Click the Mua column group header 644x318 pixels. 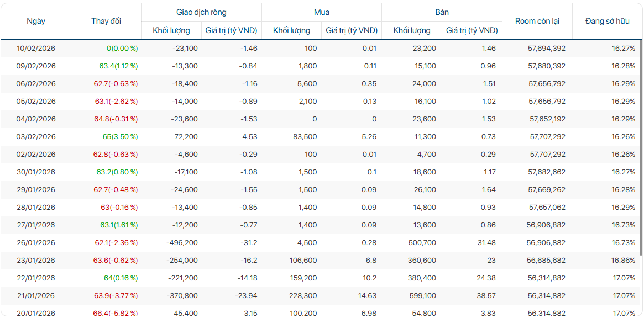(322, 12)
